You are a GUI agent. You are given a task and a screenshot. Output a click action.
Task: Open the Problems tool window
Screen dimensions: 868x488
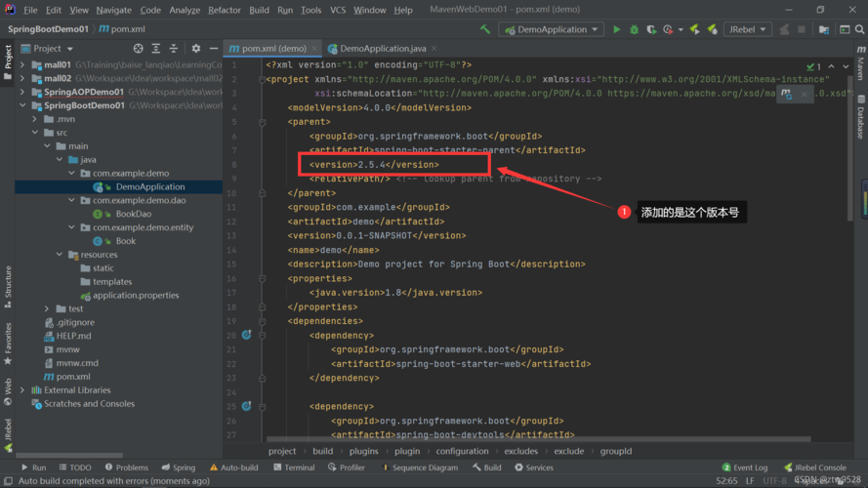(x=127, y=468)
